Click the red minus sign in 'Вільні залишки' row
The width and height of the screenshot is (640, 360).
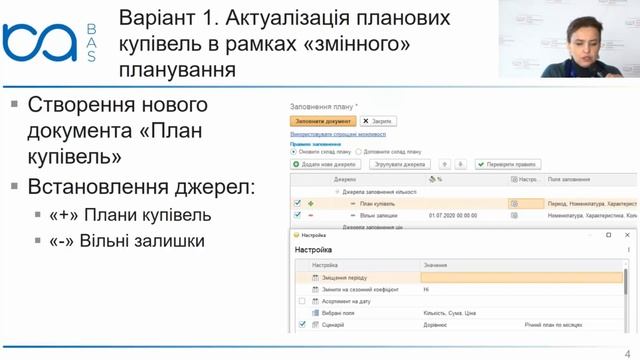[311, 215]
